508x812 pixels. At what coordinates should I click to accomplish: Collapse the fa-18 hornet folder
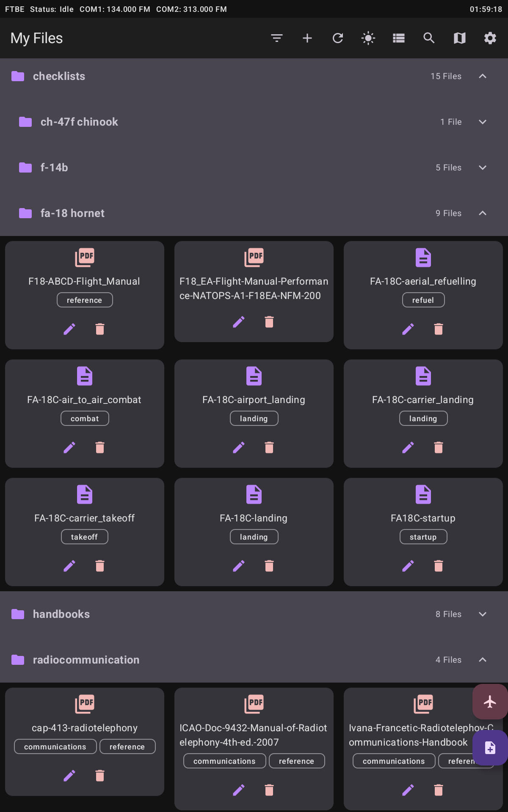tap(483, 213)
